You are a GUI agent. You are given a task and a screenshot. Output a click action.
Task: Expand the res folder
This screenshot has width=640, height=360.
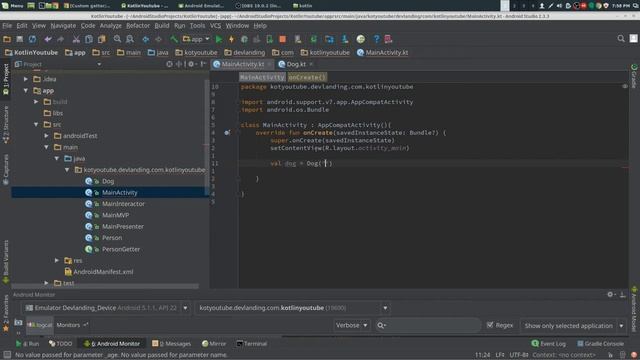(57, 260)
